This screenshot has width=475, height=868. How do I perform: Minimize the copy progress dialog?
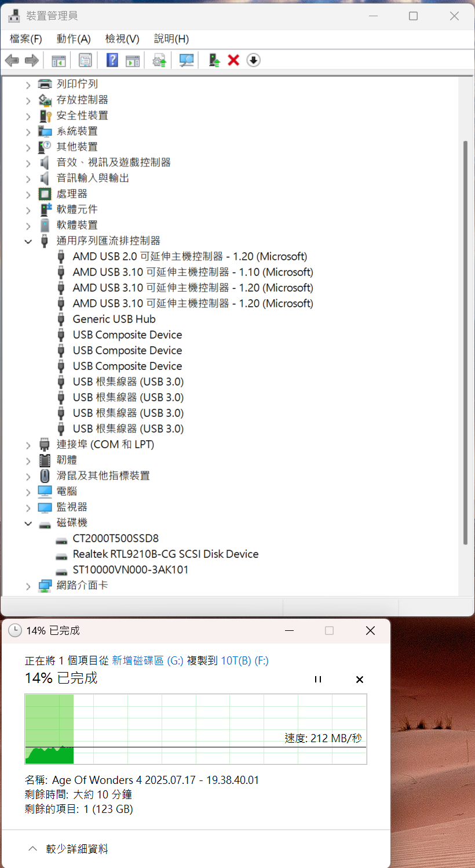pos(290,631)
